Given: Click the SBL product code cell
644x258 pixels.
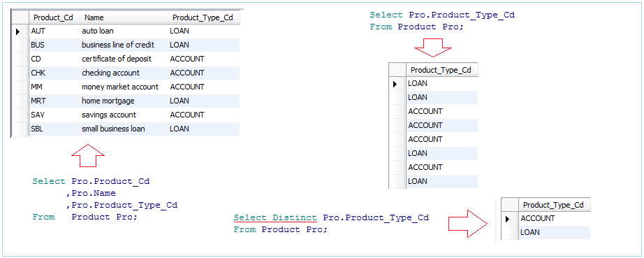Looking at the screenshot, I should click(54, 129).
